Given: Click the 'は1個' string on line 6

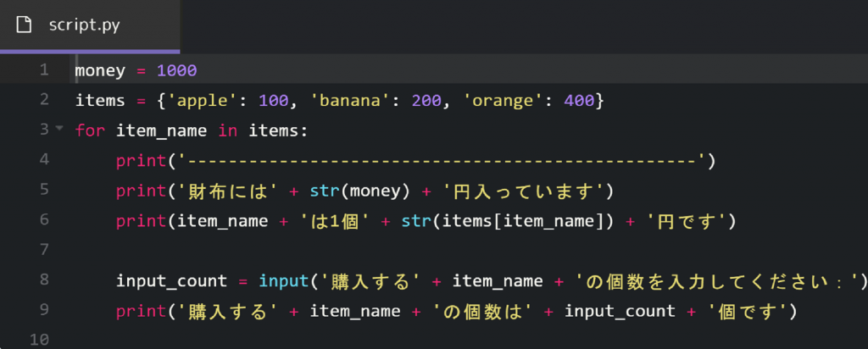Looking at the screenshot, I should (x=334, y=221).
